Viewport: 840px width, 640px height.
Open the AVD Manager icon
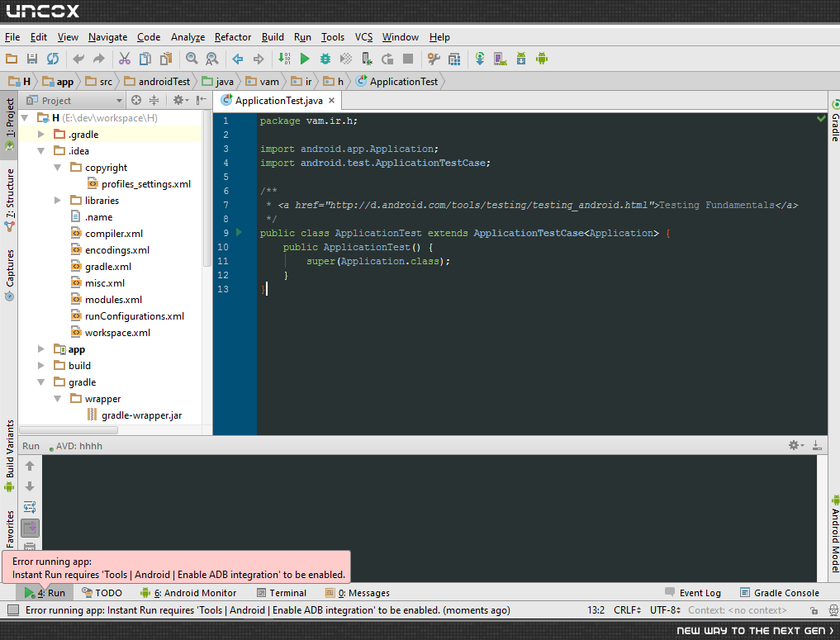[501, 59]
